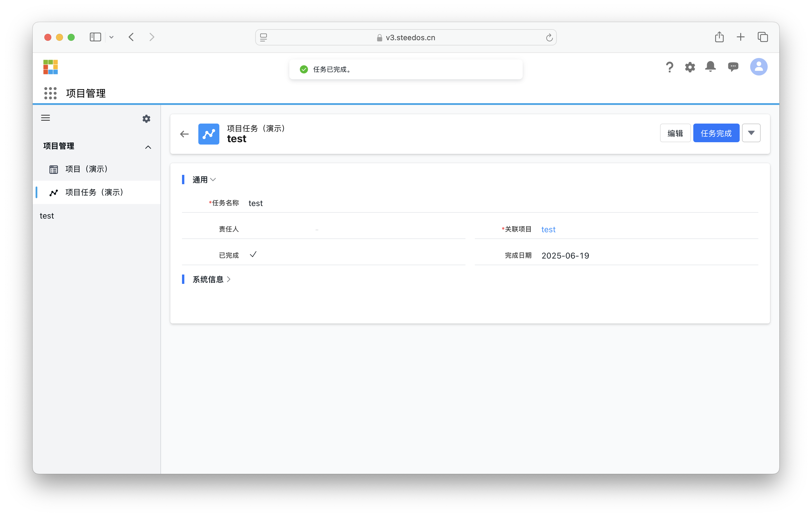Open the chat messages icon

733,67
